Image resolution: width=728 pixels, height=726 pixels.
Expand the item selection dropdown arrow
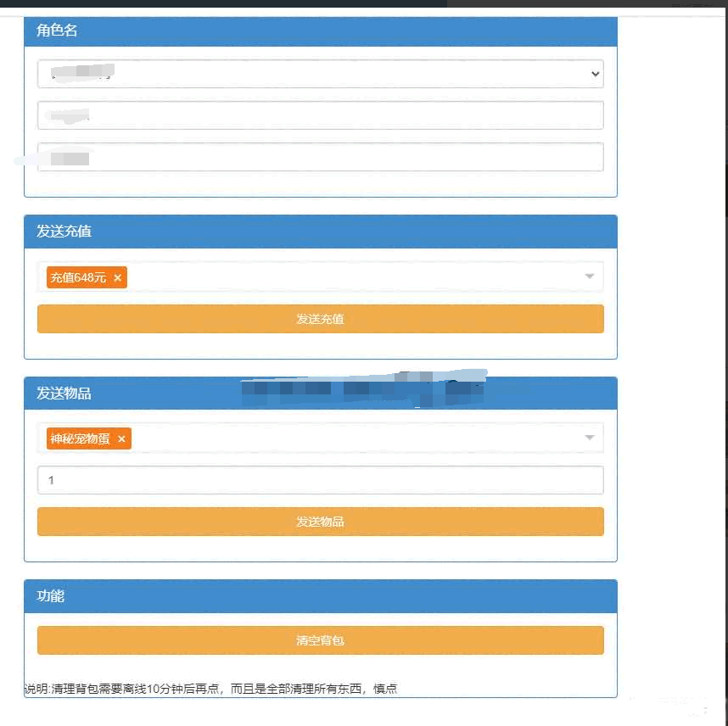click(590, 438)
